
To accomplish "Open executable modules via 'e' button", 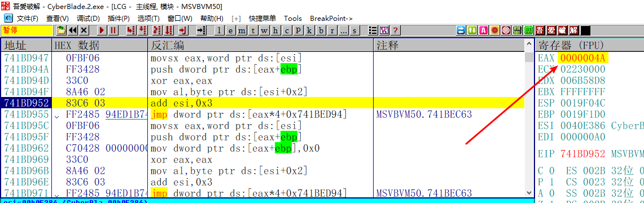I will (x=230, y=30).
